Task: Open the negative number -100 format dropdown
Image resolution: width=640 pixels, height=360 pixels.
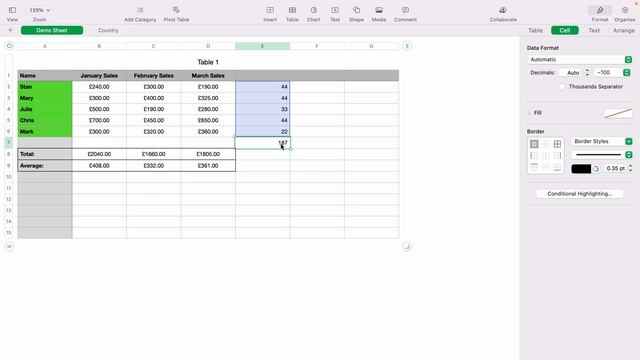Action: (x=613, y=73)
